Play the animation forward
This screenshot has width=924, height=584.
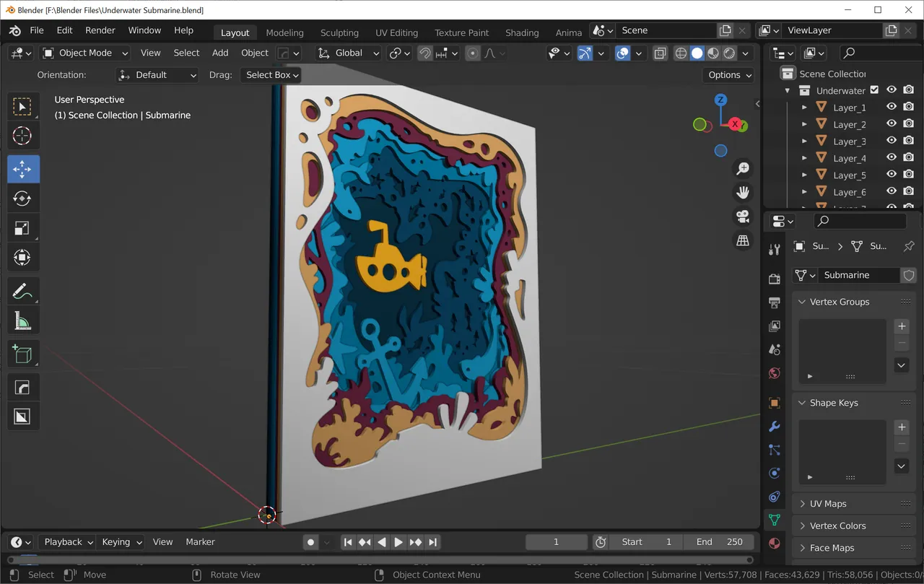(x=398, y=542)
